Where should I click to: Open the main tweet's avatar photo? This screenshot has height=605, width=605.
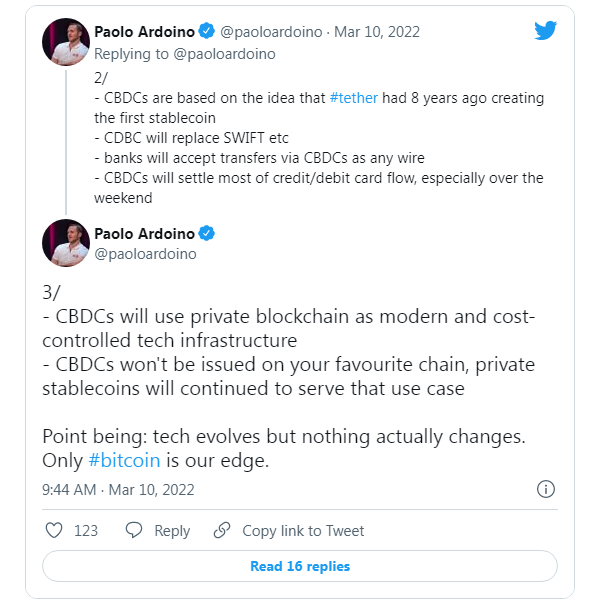[x=66, y=243]
